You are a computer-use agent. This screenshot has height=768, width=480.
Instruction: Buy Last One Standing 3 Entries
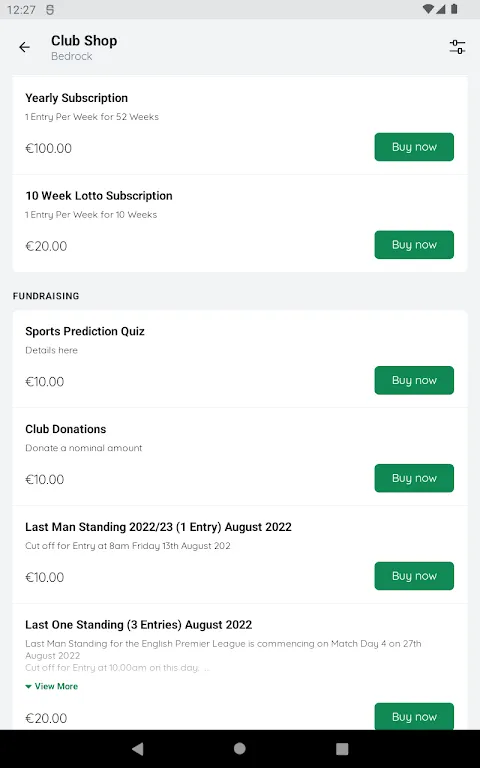click(414, 717)
